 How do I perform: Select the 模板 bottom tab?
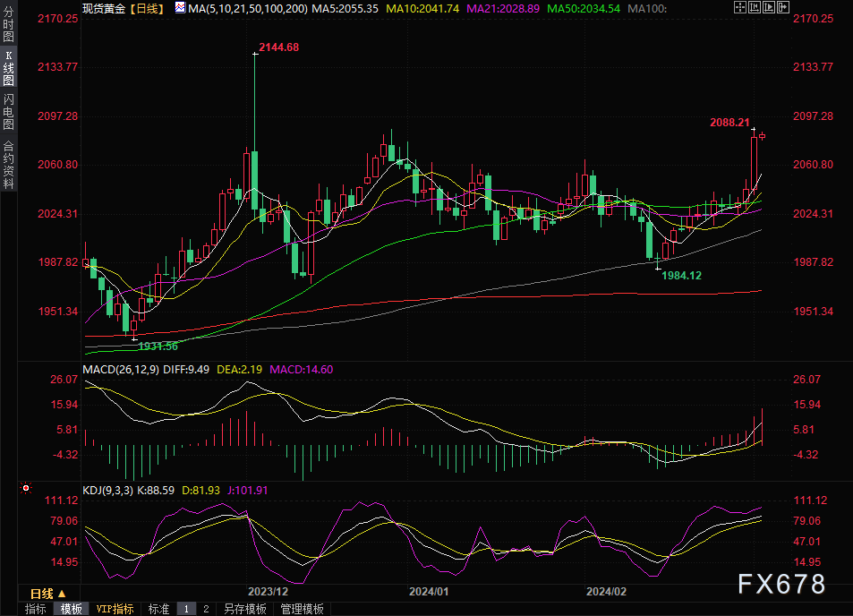coord(71,609)
